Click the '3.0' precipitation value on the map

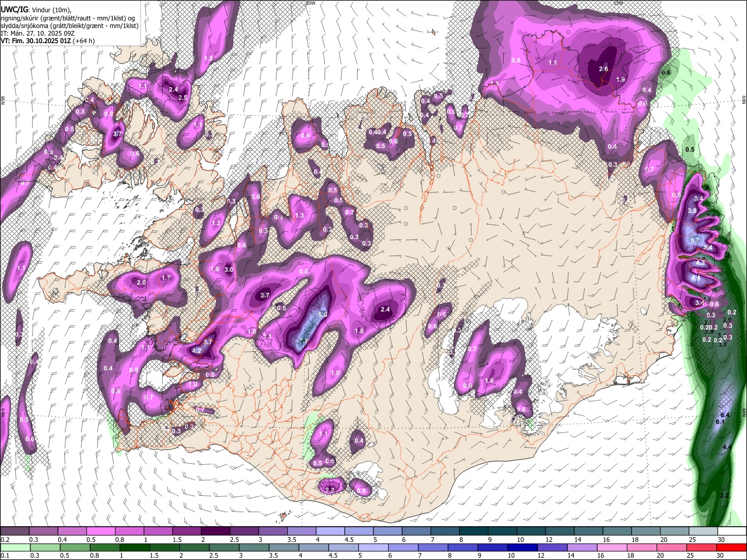pyautogui.click(x=229, y=269)
